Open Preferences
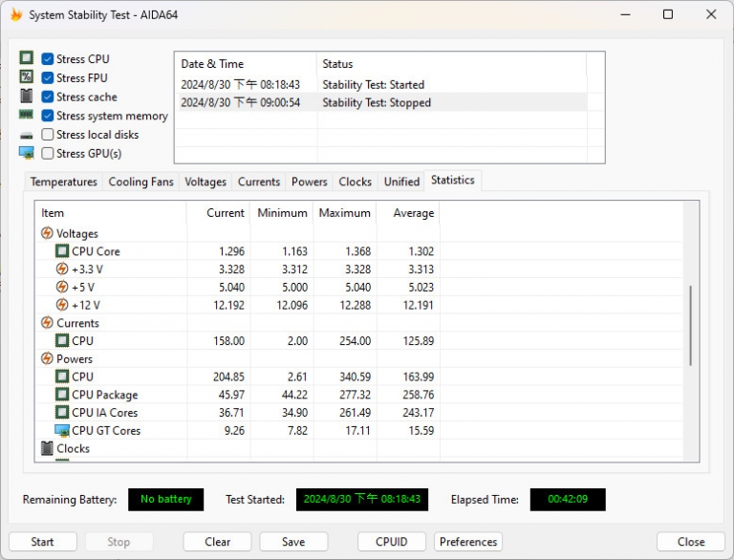 [468, 542]
